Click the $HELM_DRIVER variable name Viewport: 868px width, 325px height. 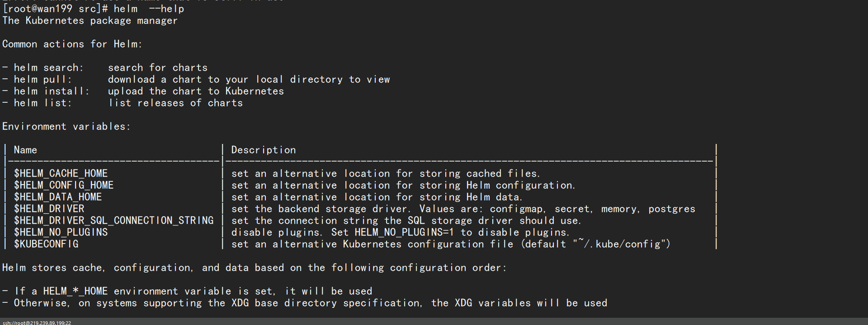click(49, 209)
